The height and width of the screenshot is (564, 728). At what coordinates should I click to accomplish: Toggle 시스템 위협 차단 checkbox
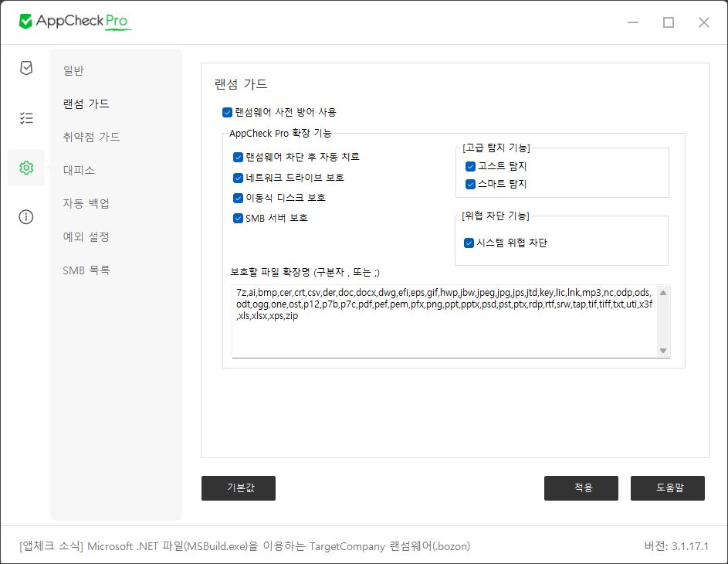[x=469, y=243]
